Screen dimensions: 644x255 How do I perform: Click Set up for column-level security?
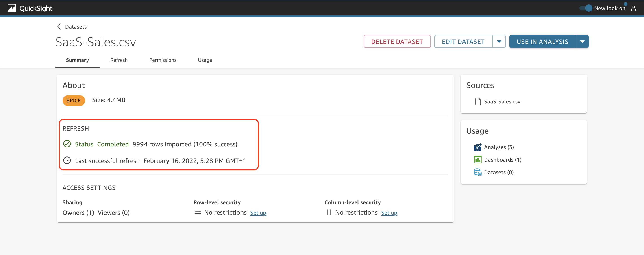pos(389,213)
